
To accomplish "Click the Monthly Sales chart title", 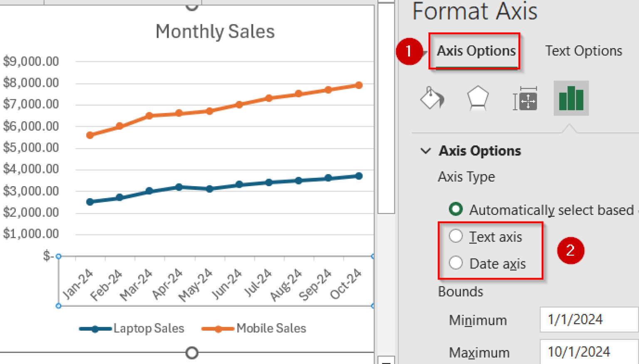I will (215, 31).
